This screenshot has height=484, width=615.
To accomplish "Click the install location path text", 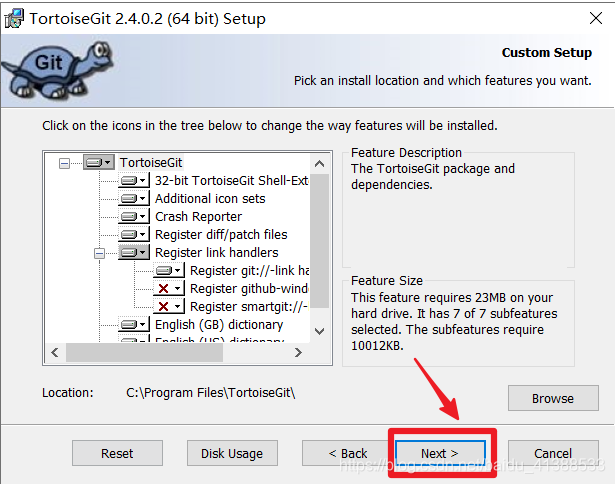I will pyautogui.click(x=211, y=393).
